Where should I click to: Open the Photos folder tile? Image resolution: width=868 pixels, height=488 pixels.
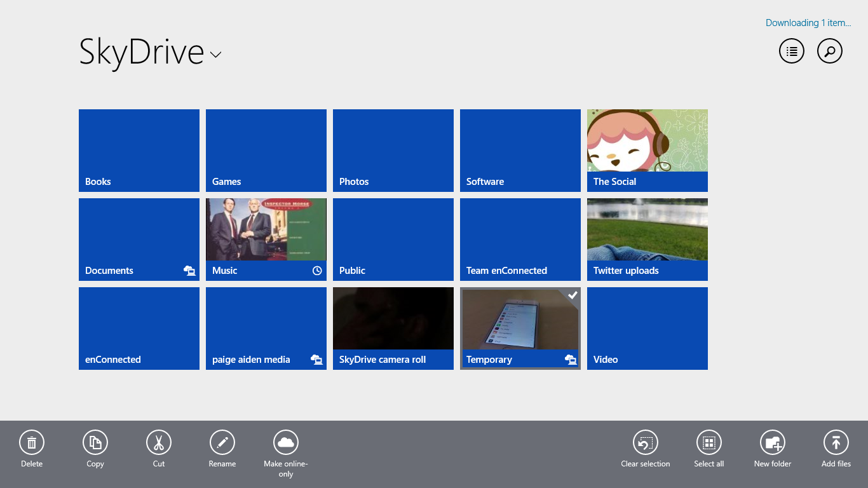(393, 151)
